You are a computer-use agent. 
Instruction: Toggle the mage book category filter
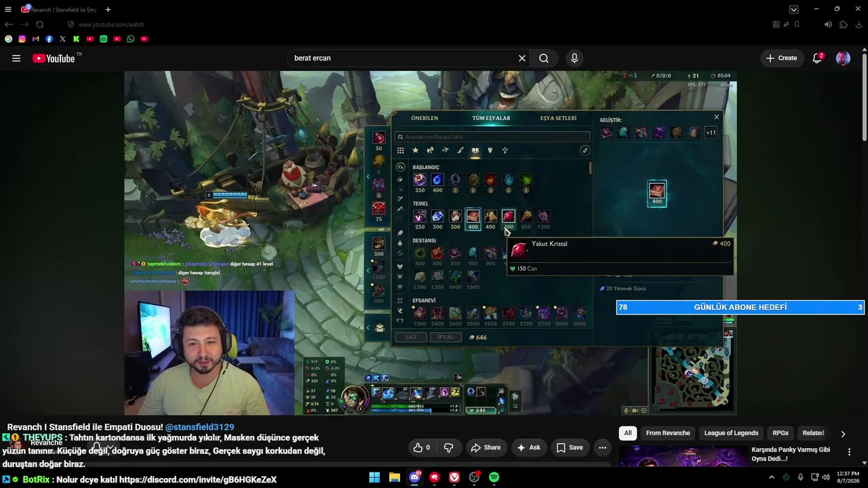point(475,150)
